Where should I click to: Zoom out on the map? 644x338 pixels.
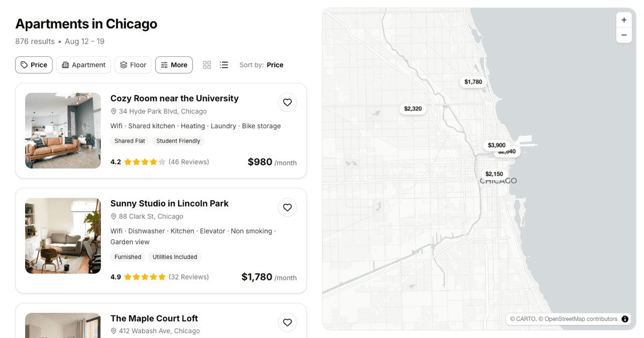(624, 35)
